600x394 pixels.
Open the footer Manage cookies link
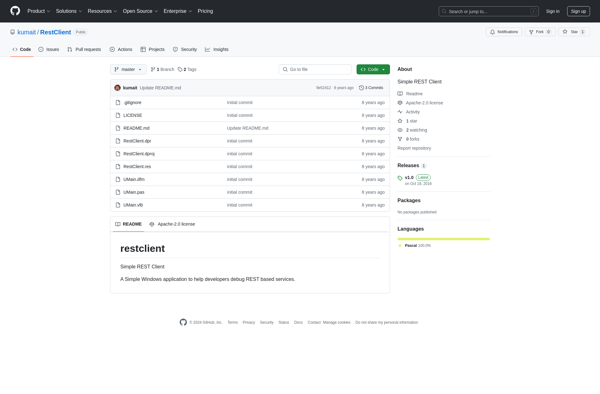pyautogui.click(x=337, y=322)
